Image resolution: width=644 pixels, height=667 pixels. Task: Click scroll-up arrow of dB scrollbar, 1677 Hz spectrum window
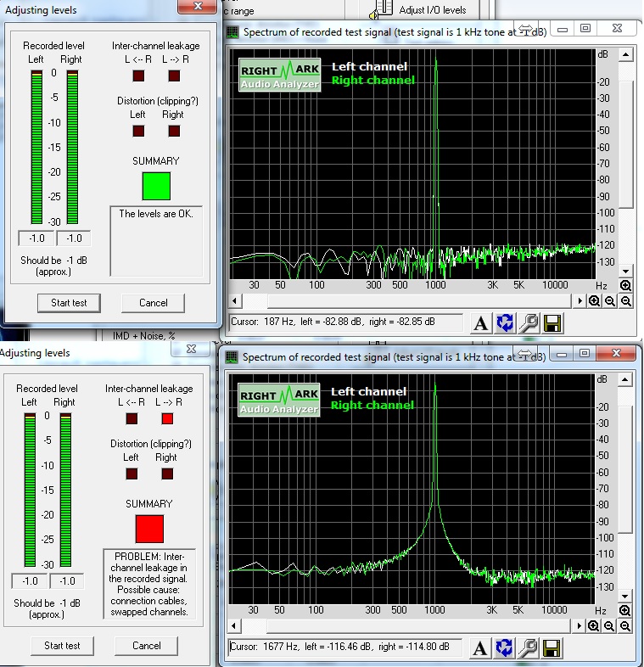tap(624, 379)
